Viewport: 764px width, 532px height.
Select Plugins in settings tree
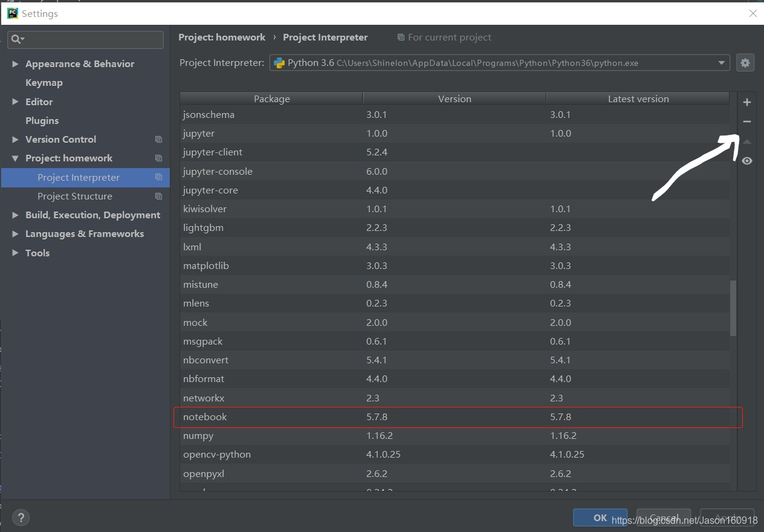tap(42, 121)
